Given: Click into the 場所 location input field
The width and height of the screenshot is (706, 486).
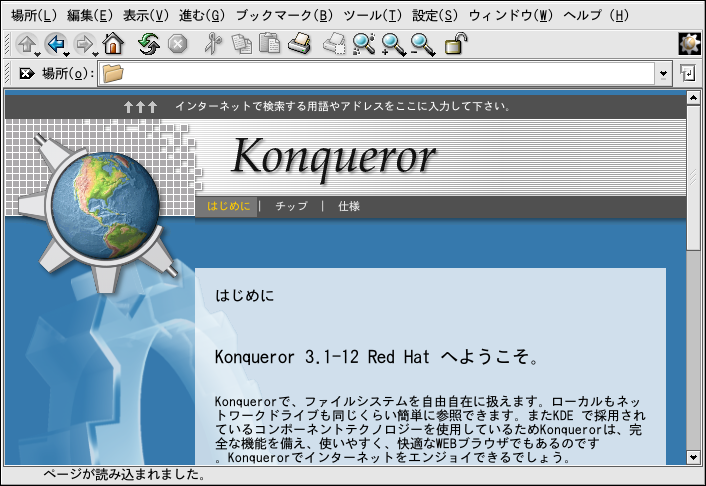Looking at the screenshot, I should [385, 73].
